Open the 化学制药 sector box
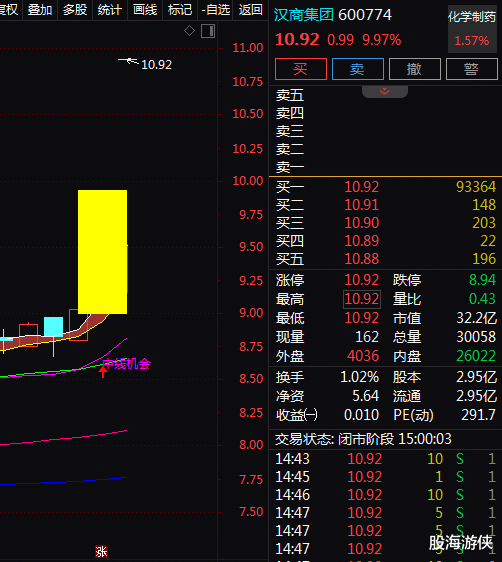This screenshot has height=562, width=502. click(x=472, y=28)
